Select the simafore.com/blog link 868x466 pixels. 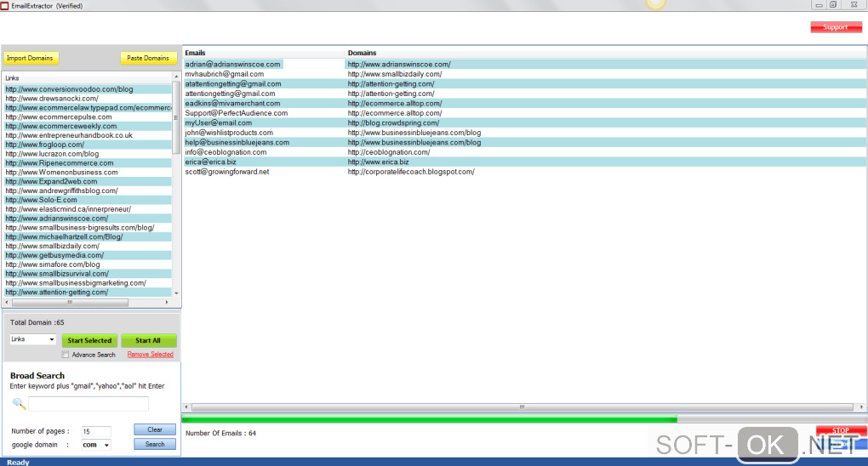click(88, 264)
